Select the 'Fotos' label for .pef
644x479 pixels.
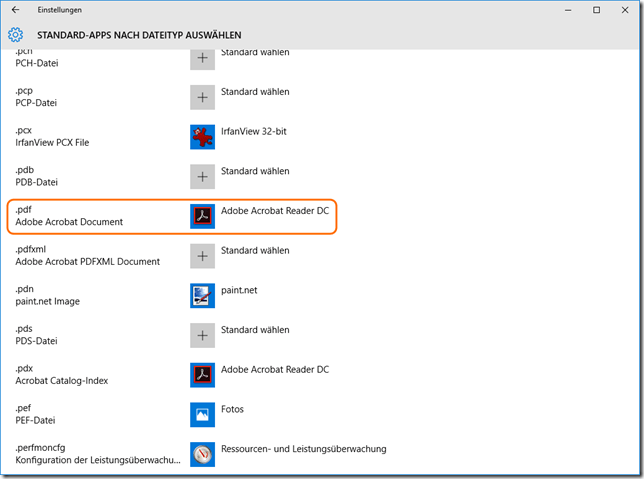[232, 409]
